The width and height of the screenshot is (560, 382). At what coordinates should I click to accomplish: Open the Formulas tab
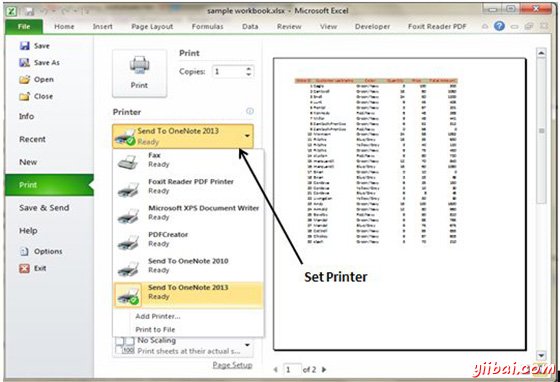pos(208,26)
